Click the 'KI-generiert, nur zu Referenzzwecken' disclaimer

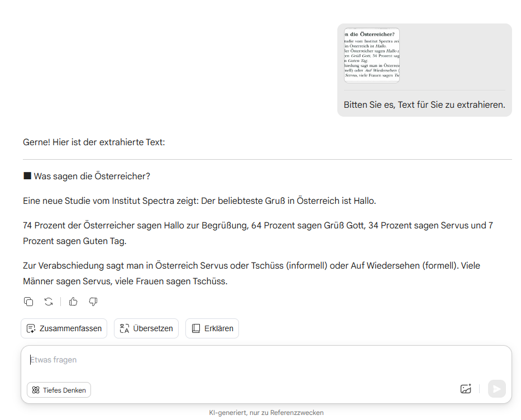[266, 413]
